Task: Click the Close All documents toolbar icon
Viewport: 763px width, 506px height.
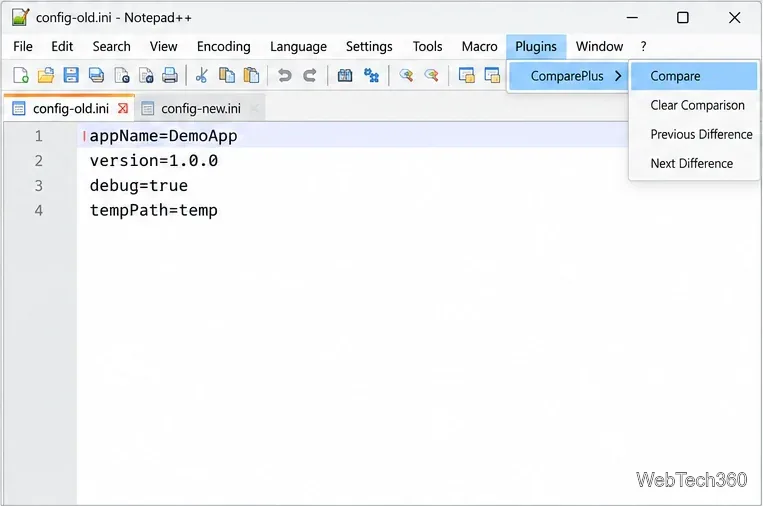Action: click(x=146, y=75)
